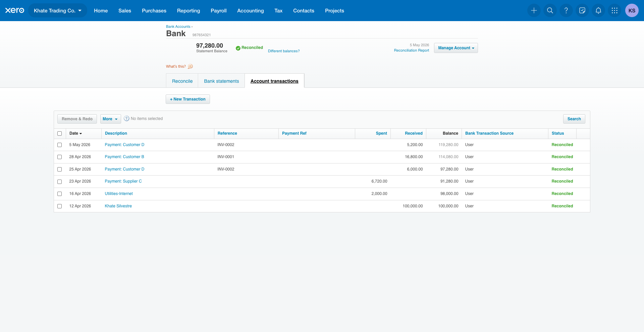The width and height of the screenshot is (644, 332).
Task: Sort by the Status column header
Action: 558,133
